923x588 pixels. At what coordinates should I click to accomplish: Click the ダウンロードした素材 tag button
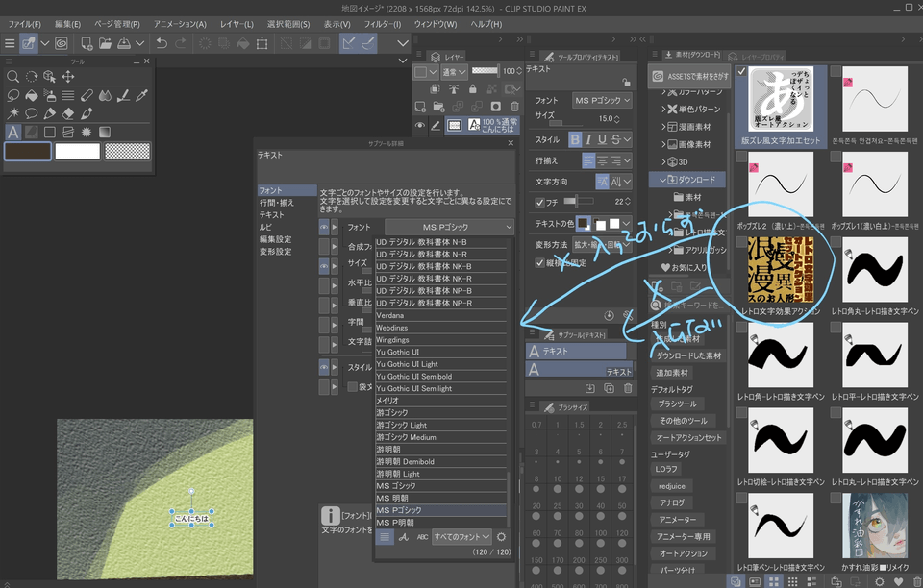pos(691,355)
